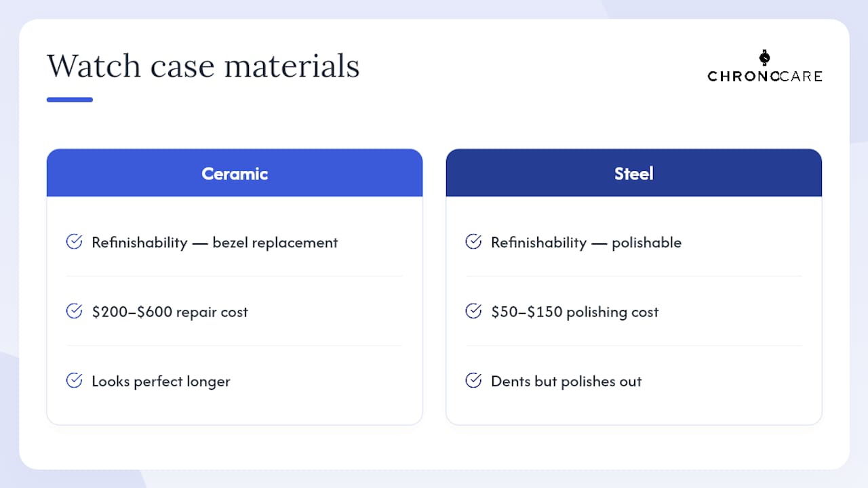Click check icon beside Refinishability — polishable

coord(474,241)
